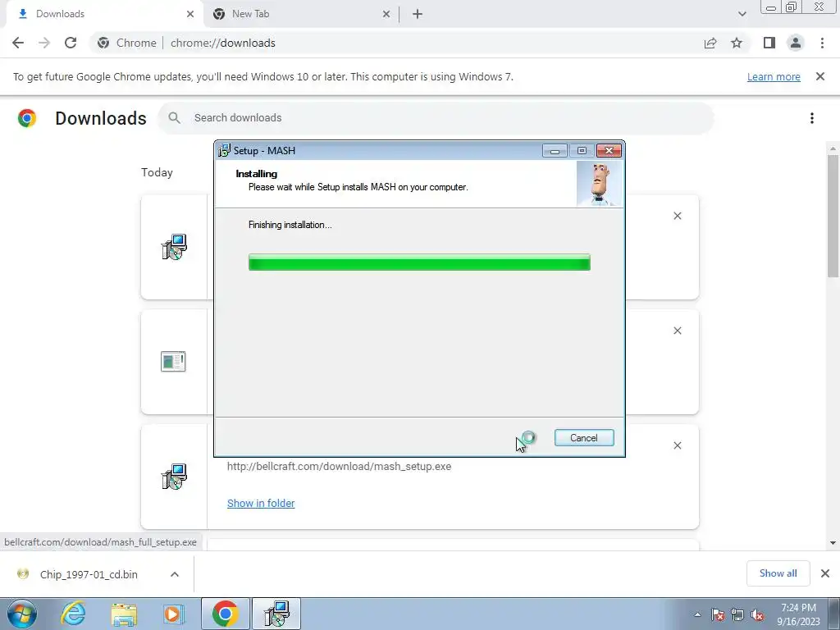Open Windows Explorer from the taskbar
This screenshot has width=840, height=630.
pos(124,614)
